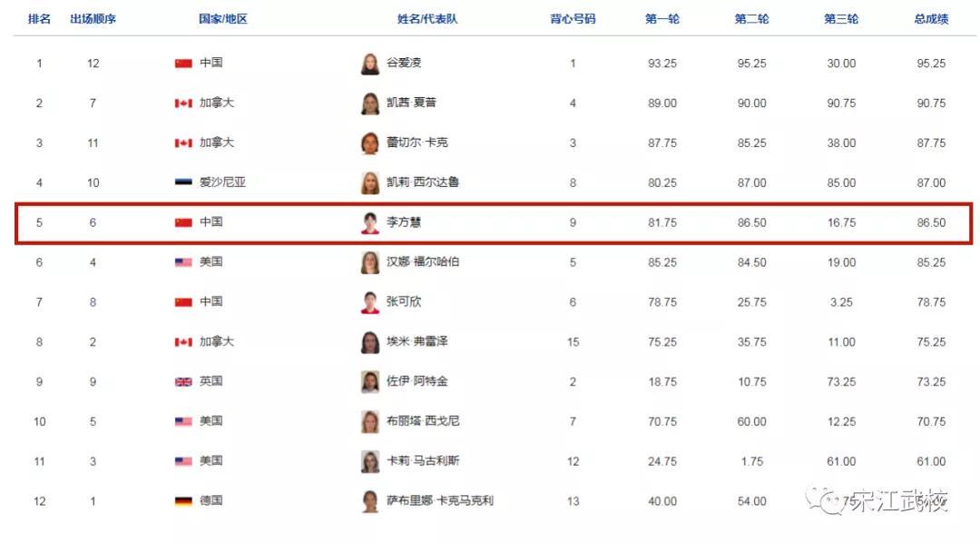Click the portrait of 张可欣
This screenshot has height=544, width=980.
(370, 302)
